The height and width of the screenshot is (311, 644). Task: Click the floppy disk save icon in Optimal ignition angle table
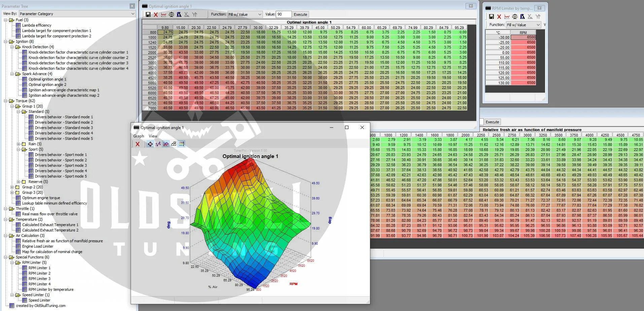(x=148, y=14)
